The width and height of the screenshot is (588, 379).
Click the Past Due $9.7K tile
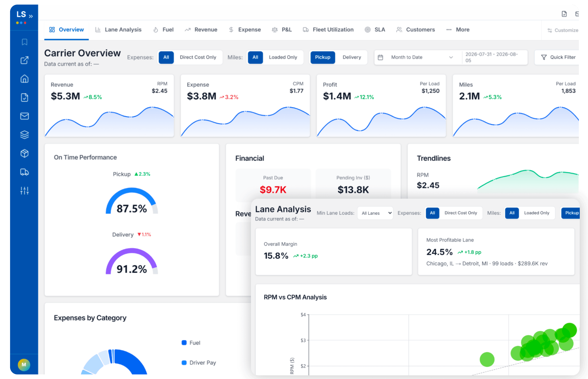point(273,185)
